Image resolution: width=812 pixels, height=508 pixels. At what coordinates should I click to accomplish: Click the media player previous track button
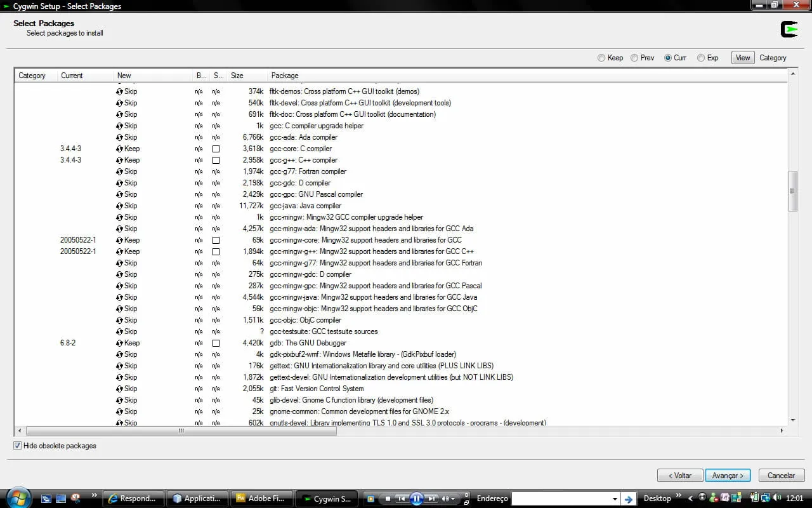402,498
